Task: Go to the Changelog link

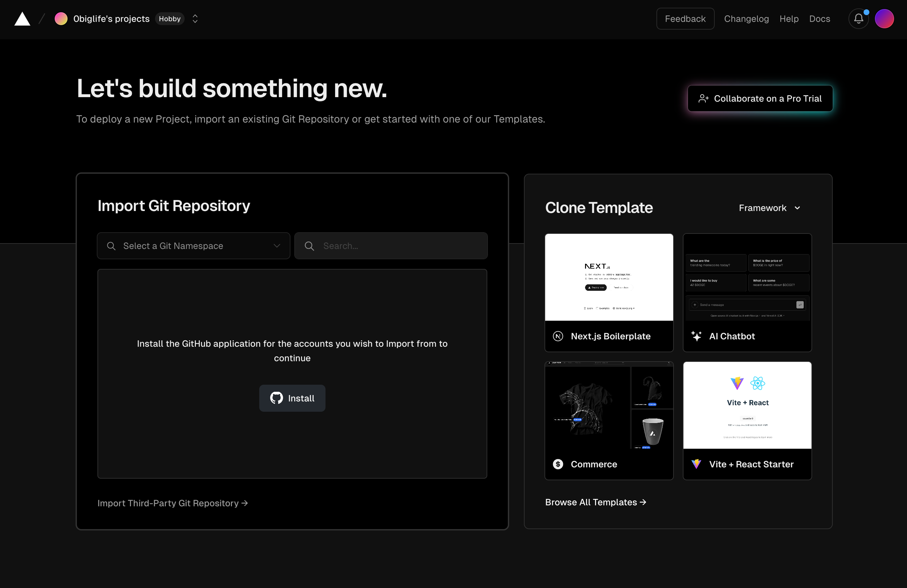Action: pos(746,19)
